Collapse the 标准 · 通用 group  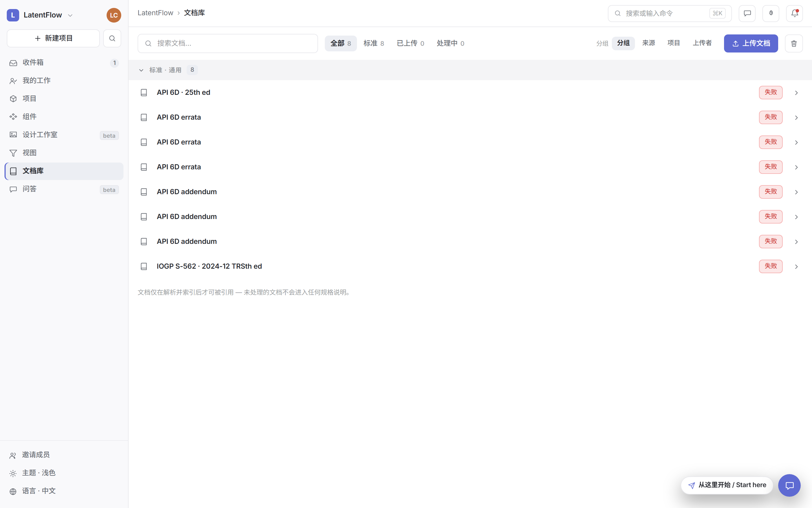pyautogui.click(x=141, y=70)
